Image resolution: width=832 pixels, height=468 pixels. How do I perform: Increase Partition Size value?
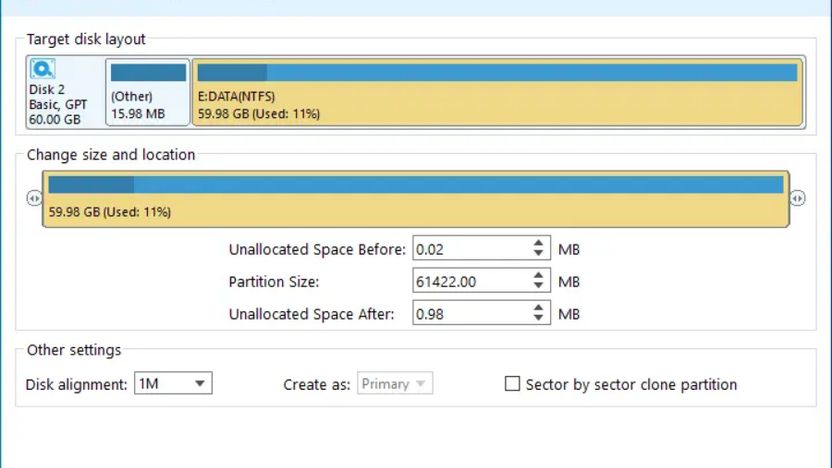(x=539, y=275)
